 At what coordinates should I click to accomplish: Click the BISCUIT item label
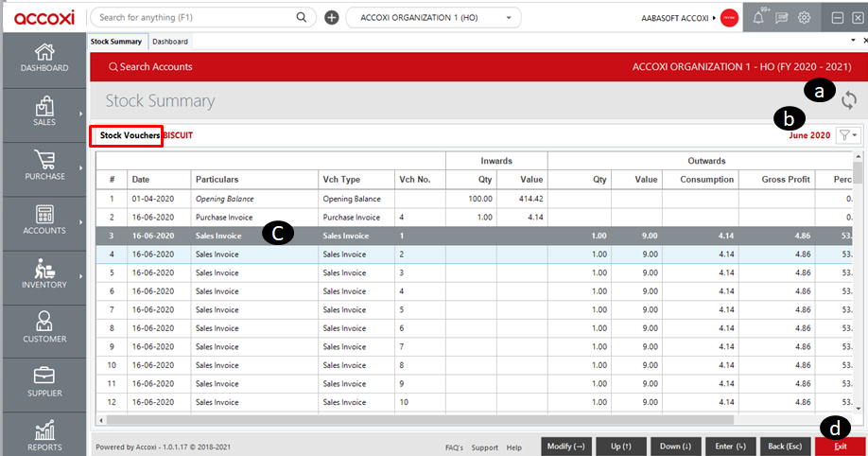pyautogui.click(x=178, y=135)
